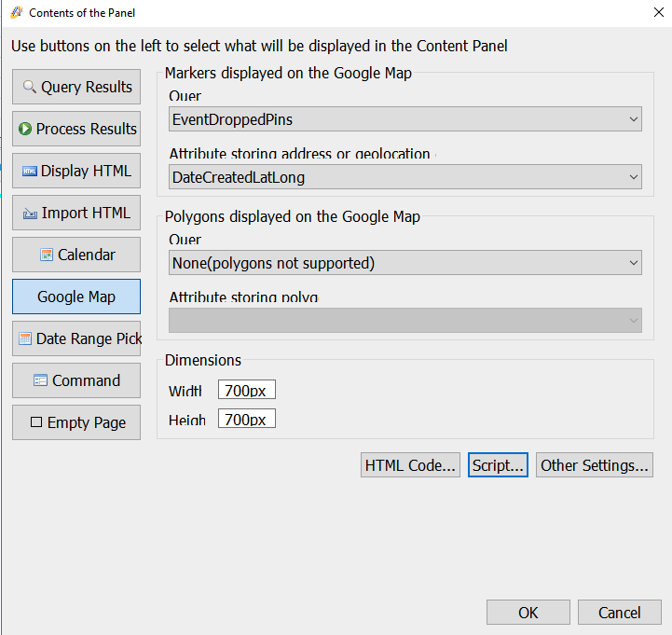Select the Command content button
The height and width of the screenshot is (635, 672).
click(x=76, y=380)
